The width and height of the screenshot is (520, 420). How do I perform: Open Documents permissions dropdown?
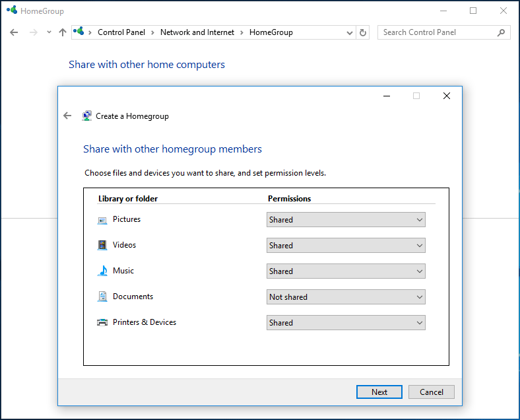tap(346, 297)
